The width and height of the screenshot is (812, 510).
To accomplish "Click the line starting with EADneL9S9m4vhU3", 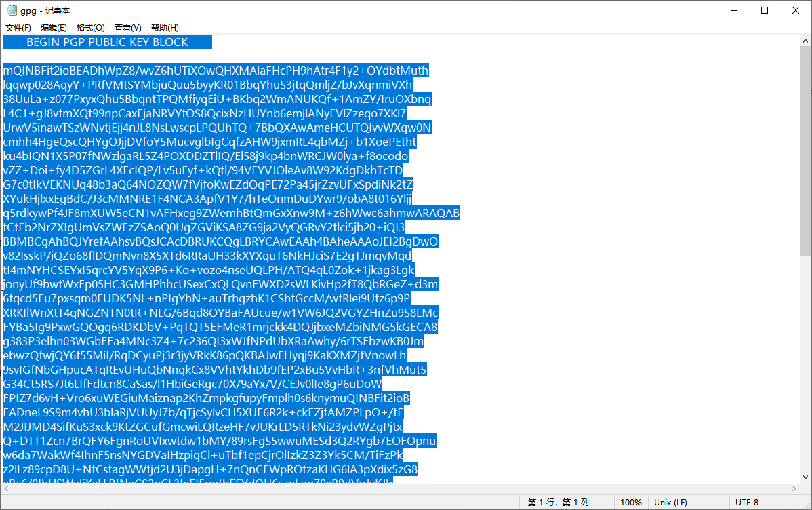I will pos(203,412).
